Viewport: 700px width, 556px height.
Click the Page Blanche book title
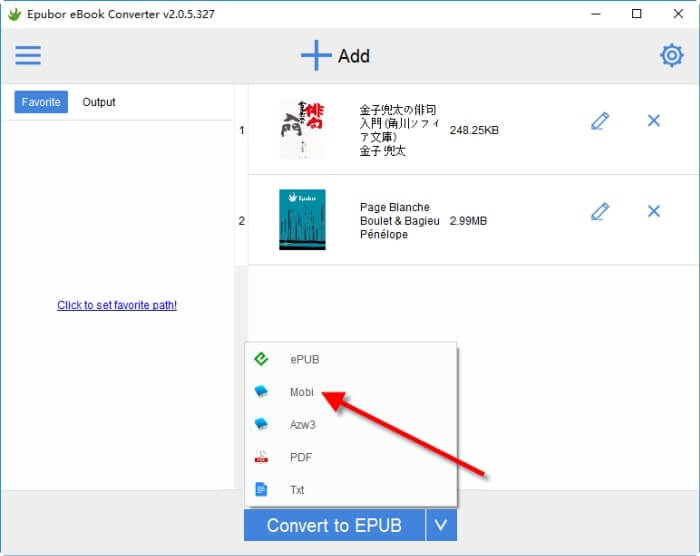pos(395,207)
